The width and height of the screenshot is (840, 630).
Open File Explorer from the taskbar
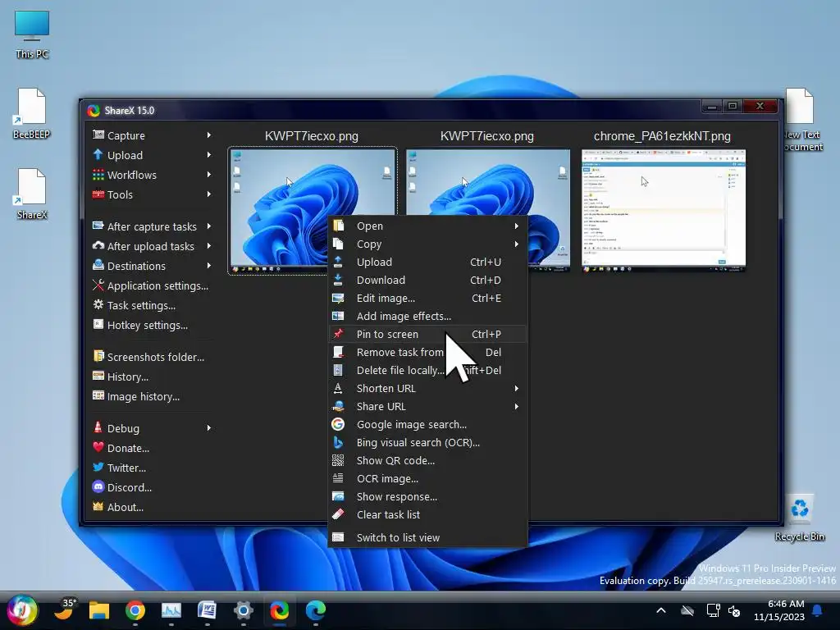pyautogui.click(x=99, y=610)
